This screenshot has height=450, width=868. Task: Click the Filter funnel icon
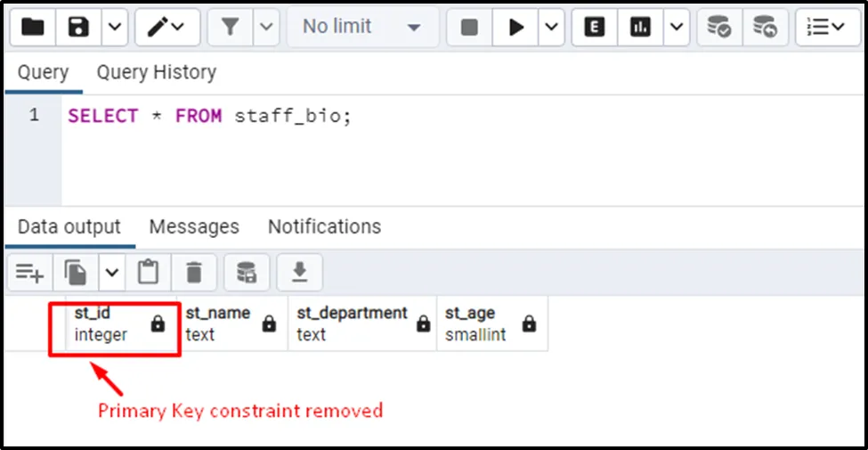[x=231, y=28]
